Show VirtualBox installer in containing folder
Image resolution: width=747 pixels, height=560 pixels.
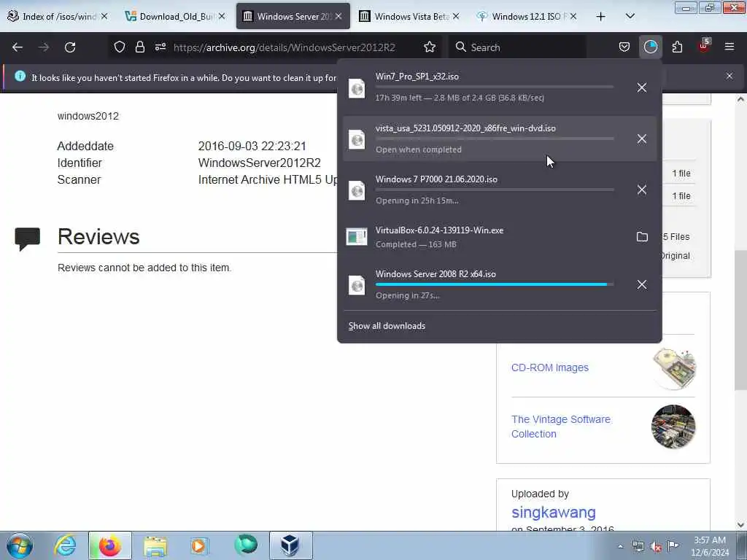click(x=642, y=237)
